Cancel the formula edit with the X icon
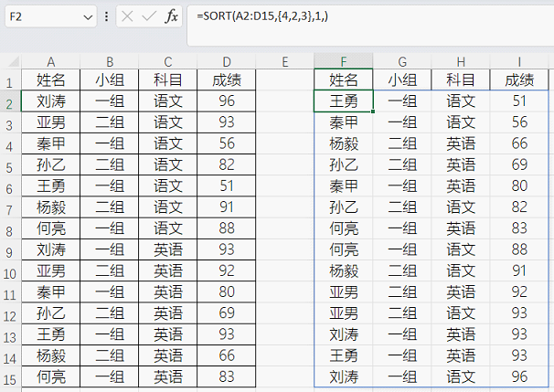This screenshot has width=554, height=392. pos(127,16)
